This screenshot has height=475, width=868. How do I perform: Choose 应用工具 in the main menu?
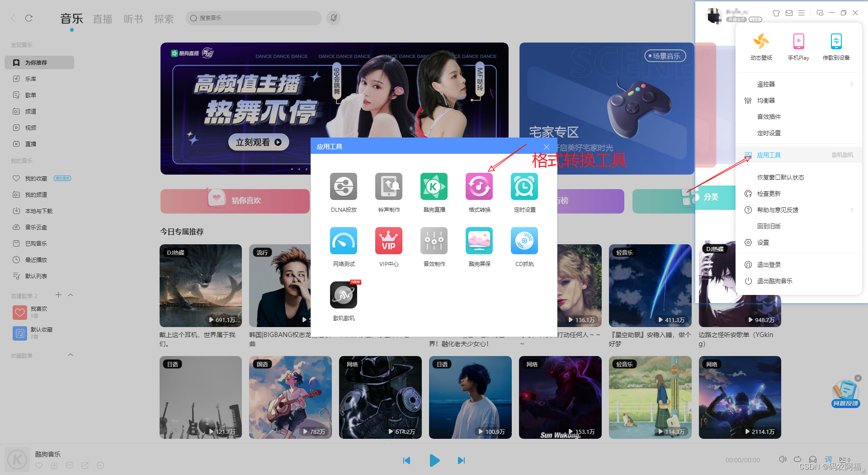click(799, 155)
